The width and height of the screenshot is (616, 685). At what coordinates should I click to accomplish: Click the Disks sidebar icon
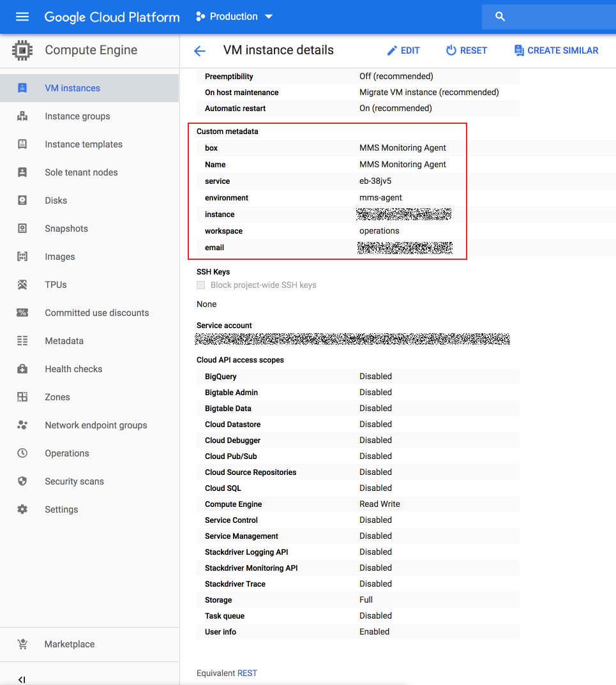tap(22, 200)
